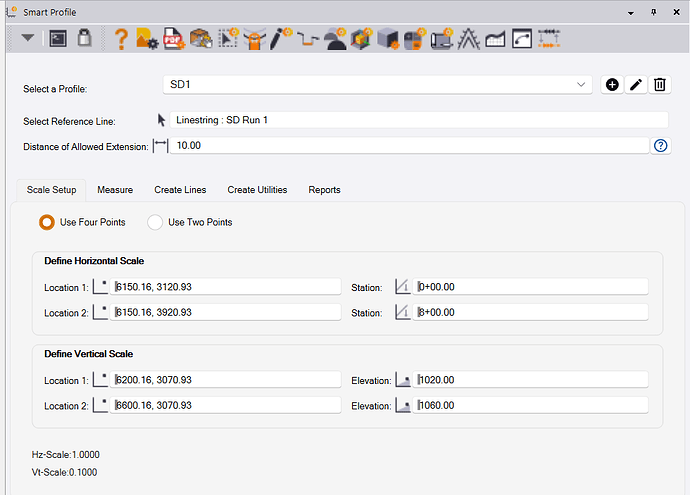Click the command window icon in toolbar
The width and height of the screenshot is (690, 495).
(x=59, y=39)
